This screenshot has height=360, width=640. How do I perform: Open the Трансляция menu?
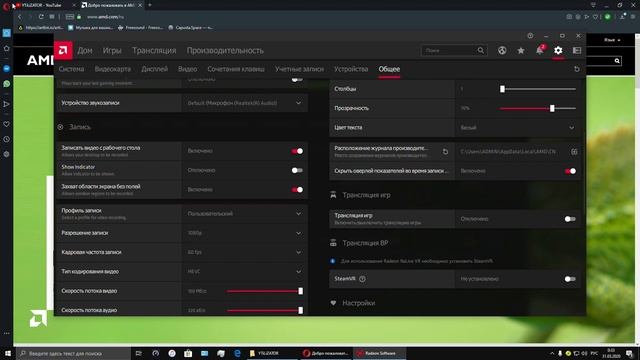pos(154,51)
